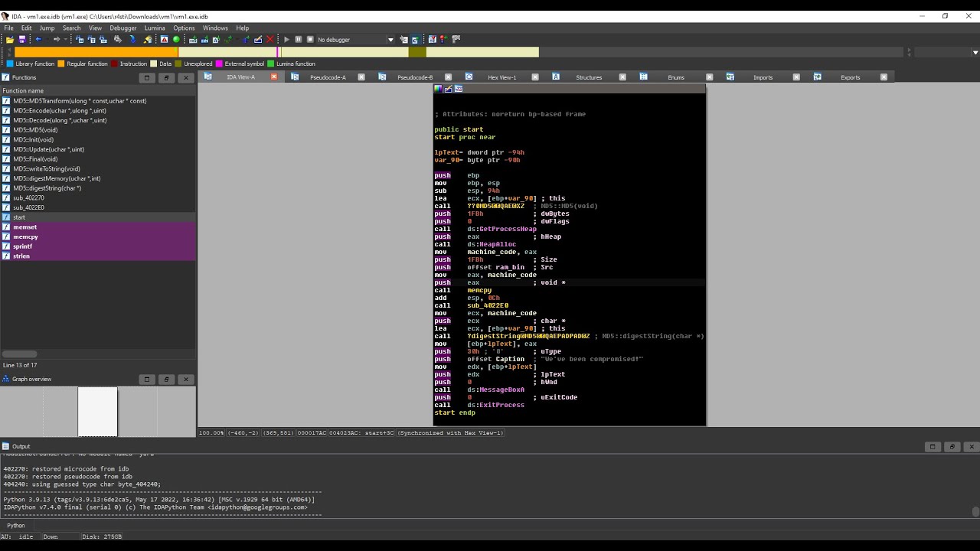This screenshot has height=551, width=980.
Task: Select sub_402270 in Functions list
Action: [x=98, y=197]
